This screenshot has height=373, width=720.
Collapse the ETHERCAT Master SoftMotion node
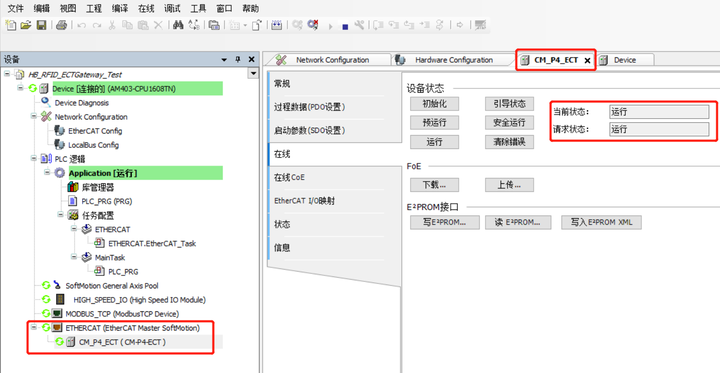coord(34,327)
